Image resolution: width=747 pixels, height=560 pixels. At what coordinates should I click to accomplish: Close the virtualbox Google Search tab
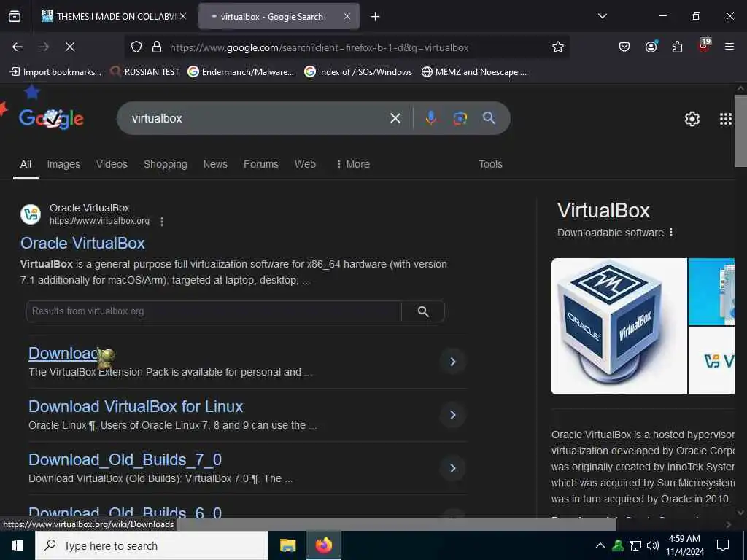(347, 16)
